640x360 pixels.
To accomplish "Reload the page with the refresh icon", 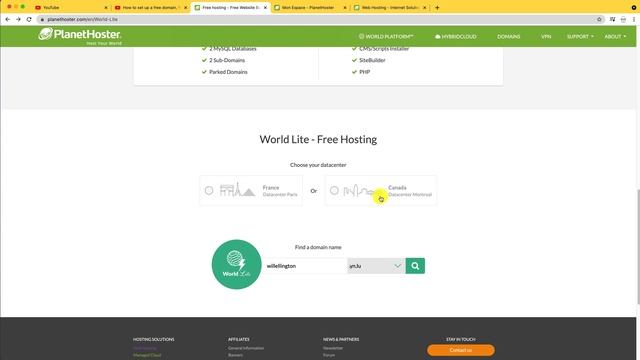I will pos(29,19).
